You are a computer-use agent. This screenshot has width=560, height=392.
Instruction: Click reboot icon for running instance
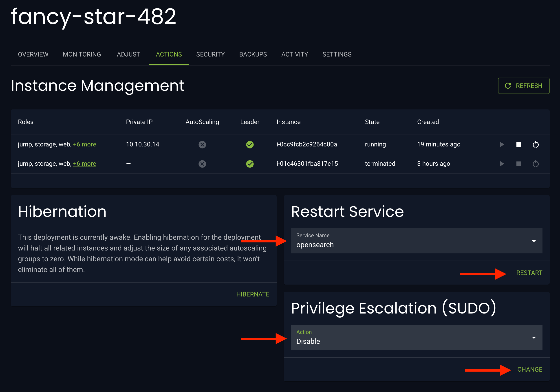pos(535,144)
